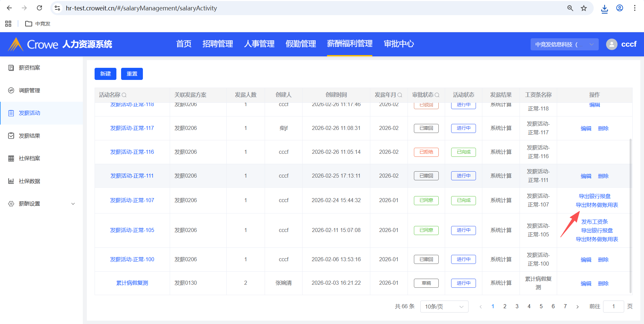Click the search icon beside 发薪年月 header
644x324 pixels.
[399, 95]
